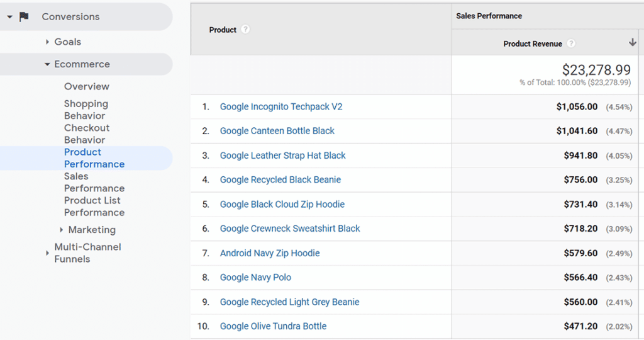Click the $718.20 revenue value
This screenshot has width=644, height=340.
[580, 229]
